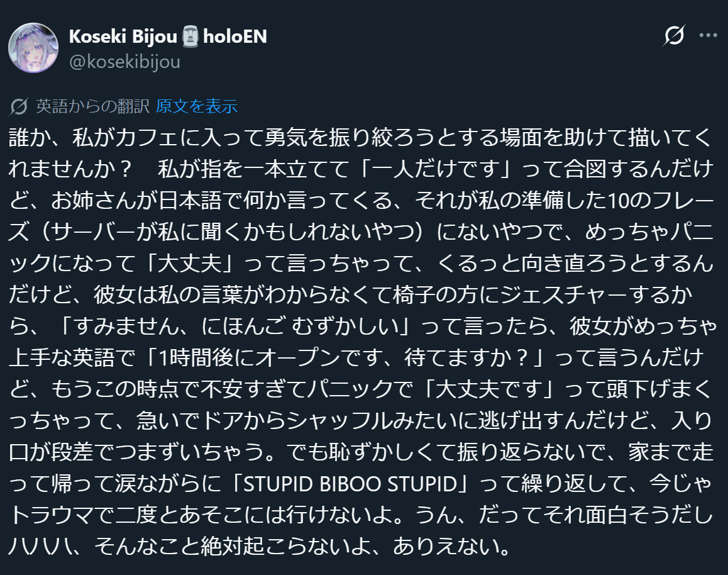728x575 pixels.
Task: Open the three-dot more options menu
Action: click(708, 36)
